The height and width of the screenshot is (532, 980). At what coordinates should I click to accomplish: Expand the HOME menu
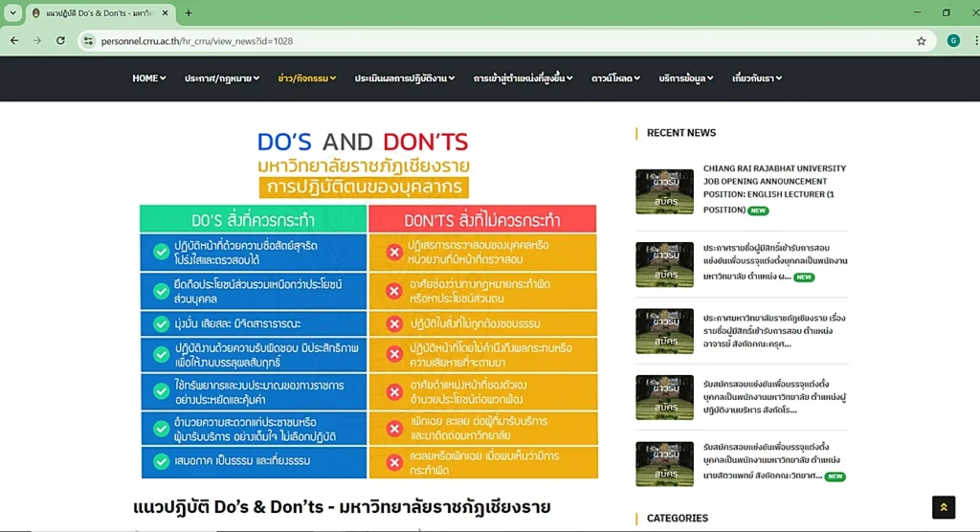[148, 78]
